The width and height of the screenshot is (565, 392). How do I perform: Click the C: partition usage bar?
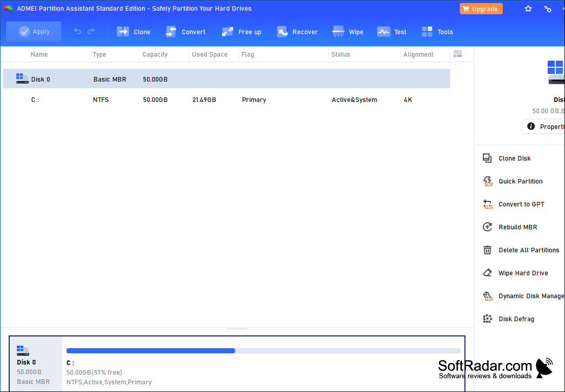coord(263,351)
